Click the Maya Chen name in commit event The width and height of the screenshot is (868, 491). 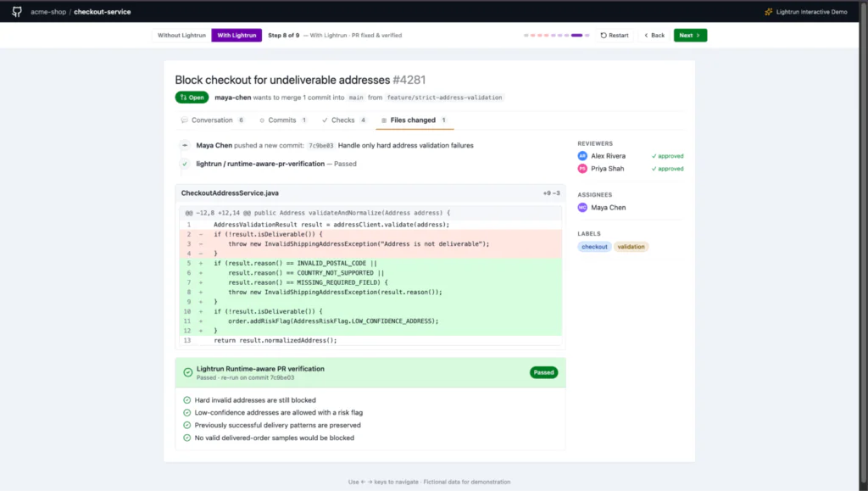(x=214, y=146)
